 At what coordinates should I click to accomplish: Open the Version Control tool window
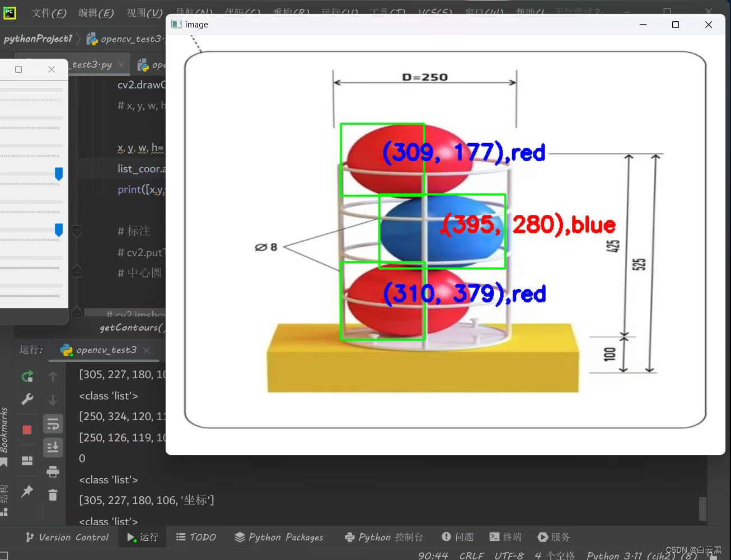67,537
